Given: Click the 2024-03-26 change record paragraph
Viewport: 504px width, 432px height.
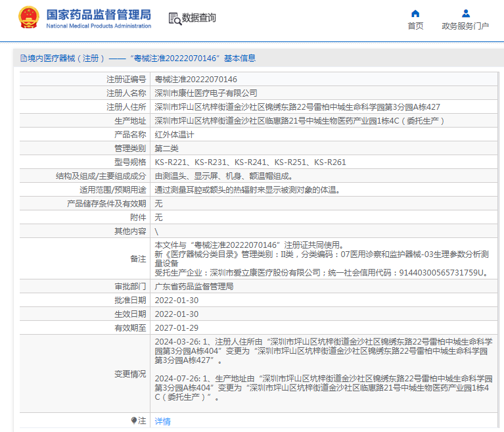Looking at the screenshot, I should click(x=323, y=351).
